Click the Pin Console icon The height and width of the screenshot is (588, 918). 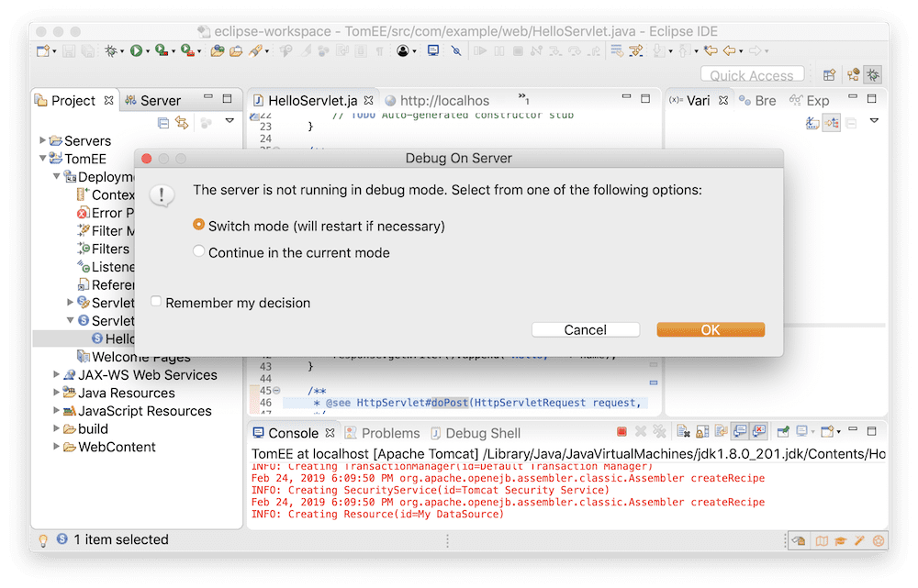click(x=783, y=432)
